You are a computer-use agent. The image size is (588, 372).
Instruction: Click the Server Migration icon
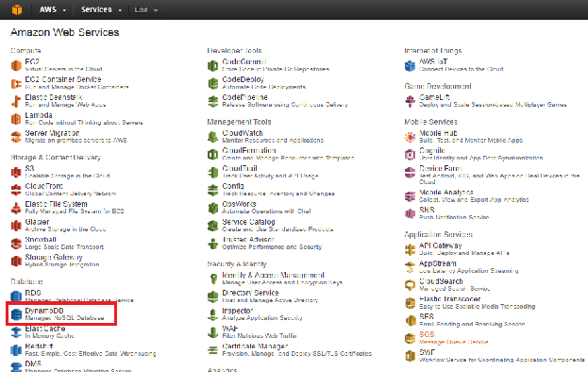[16, 137]
